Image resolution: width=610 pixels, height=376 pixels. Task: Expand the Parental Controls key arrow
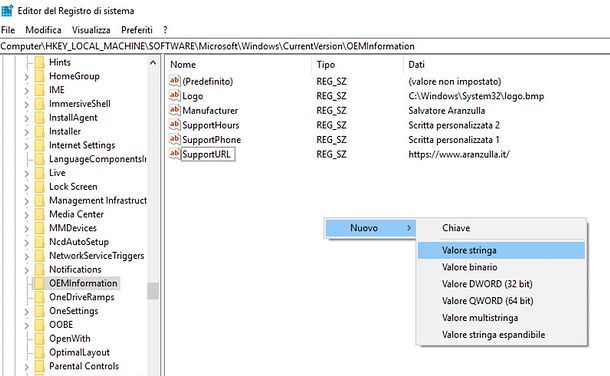[x=26, y=367]
